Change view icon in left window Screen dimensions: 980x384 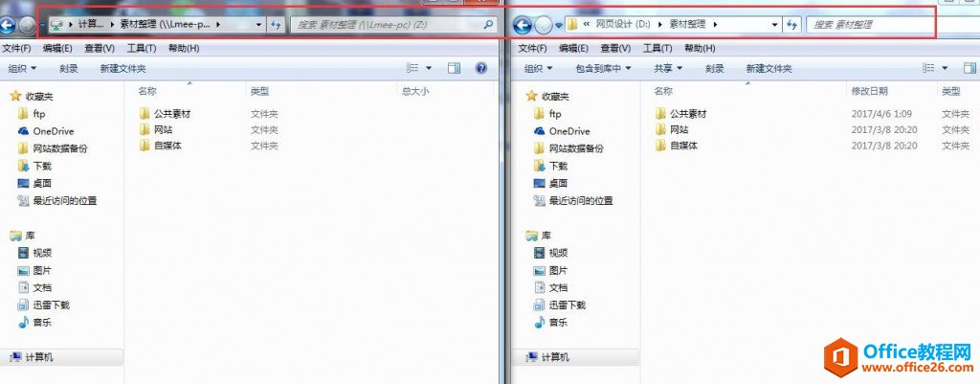click(x=412, y=68)
